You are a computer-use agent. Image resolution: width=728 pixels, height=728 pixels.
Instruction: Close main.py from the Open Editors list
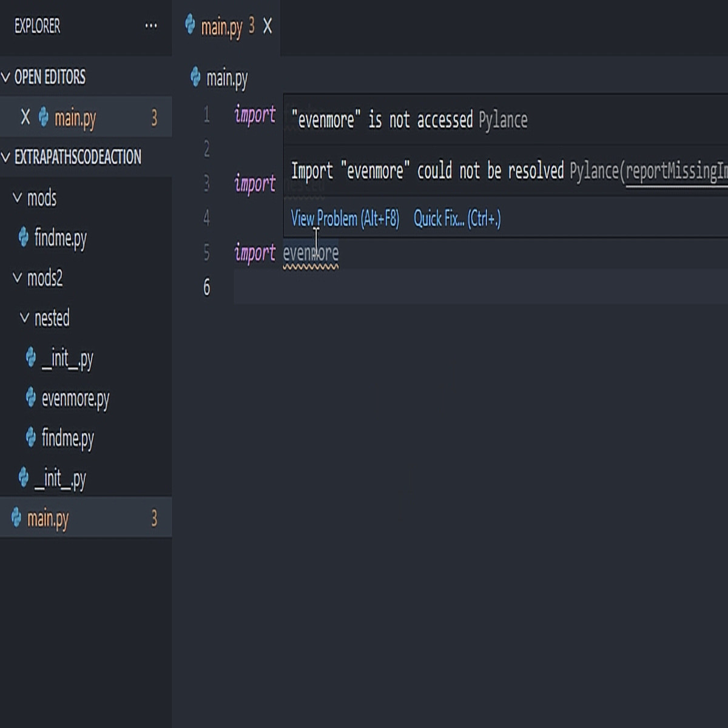click(x=24, y=116)
